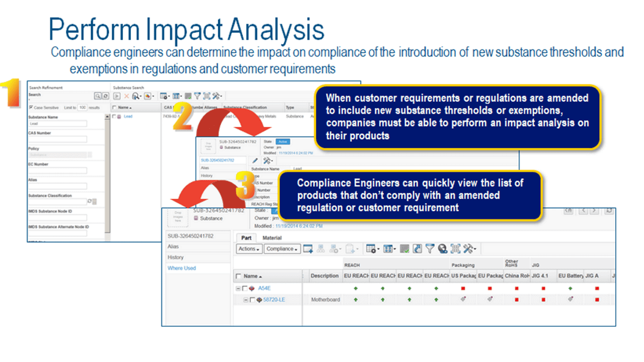The image size is (644, 362).
Task: Check the select-all box in Where Used table header
Action: pos(238,277)
